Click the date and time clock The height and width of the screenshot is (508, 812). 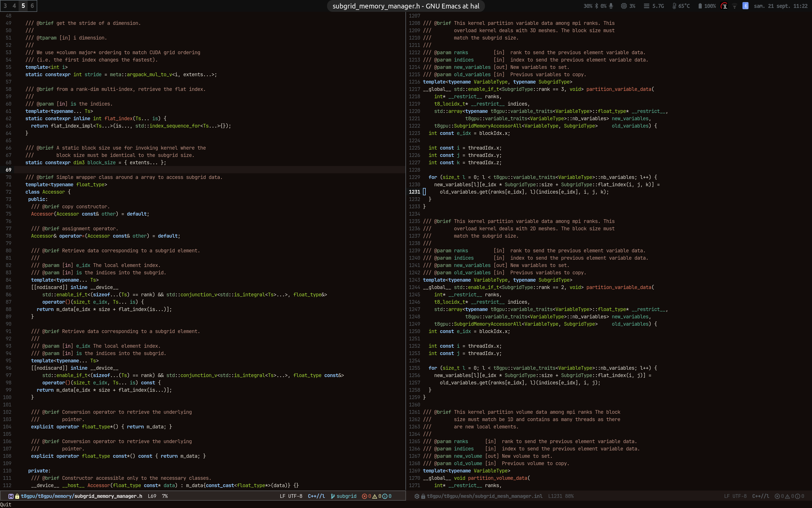click(x=780, y=6)
